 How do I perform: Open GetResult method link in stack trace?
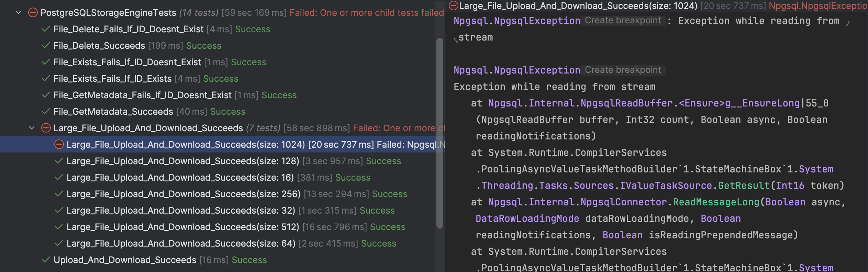coord(744,186)
